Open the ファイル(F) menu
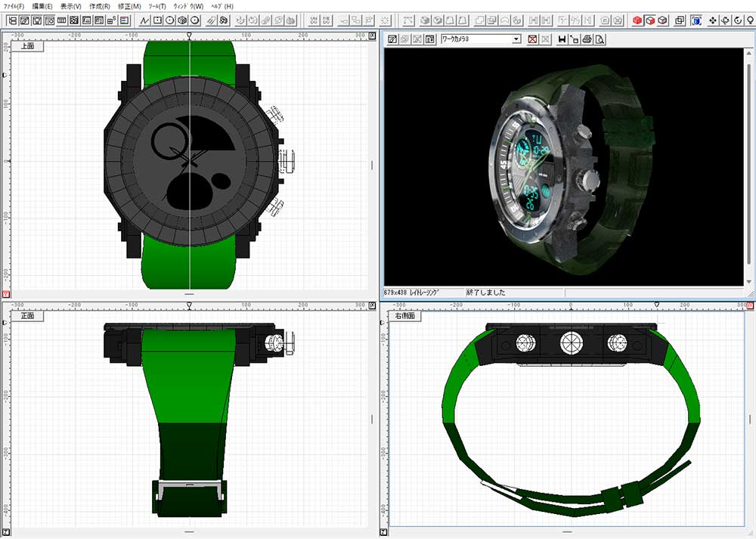This screenshot has width=756, height=539. 14,6
